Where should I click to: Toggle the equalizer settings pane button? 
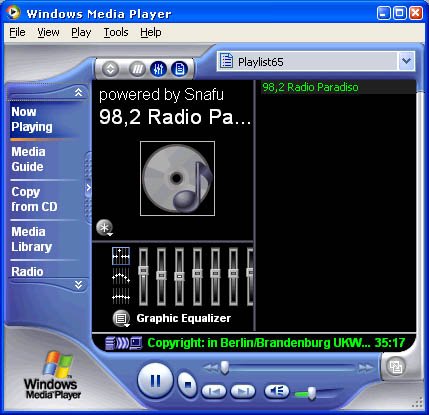(x=158, y=69)
